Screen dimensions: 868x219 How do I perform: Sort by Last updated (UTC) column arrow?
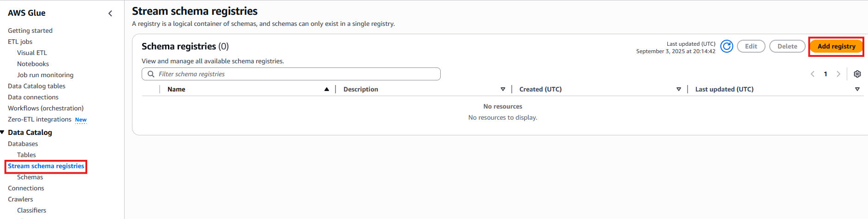[x=857, y=89]
